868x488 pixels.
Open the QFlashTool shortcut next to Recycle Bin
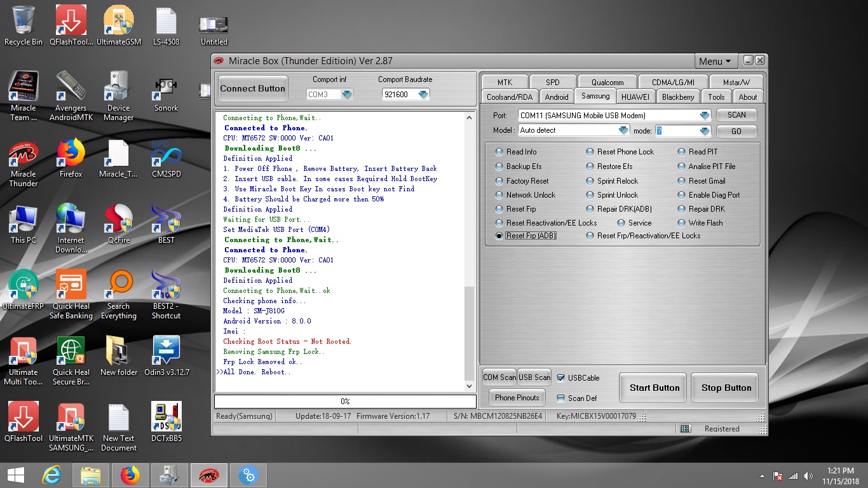71,25
